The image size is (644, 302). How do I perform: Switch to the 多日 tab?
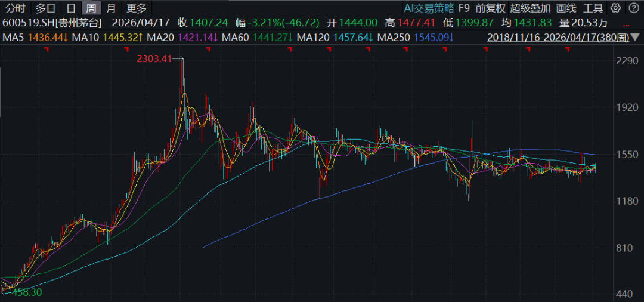pos(45,7)
